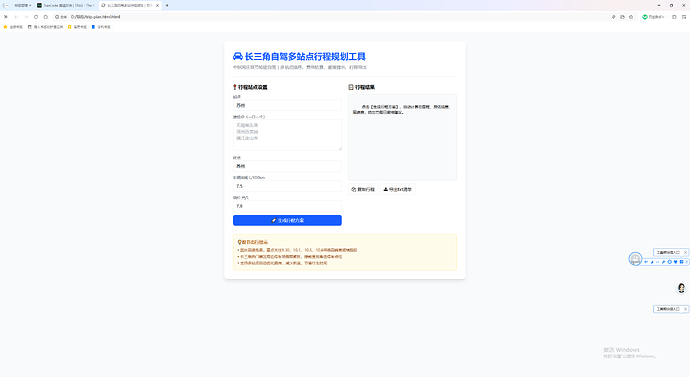Focus the 终点 input field

tap(287, 166)
